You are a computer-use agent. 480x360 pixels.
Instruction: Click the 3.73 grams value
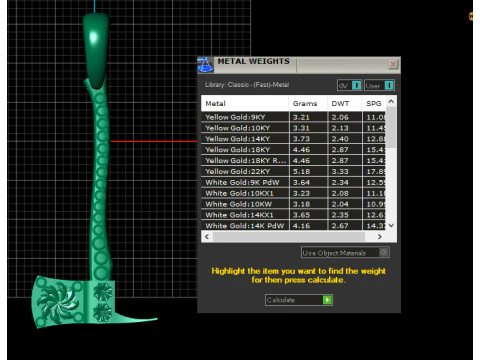pyautogui.click(x=301, y=139)
